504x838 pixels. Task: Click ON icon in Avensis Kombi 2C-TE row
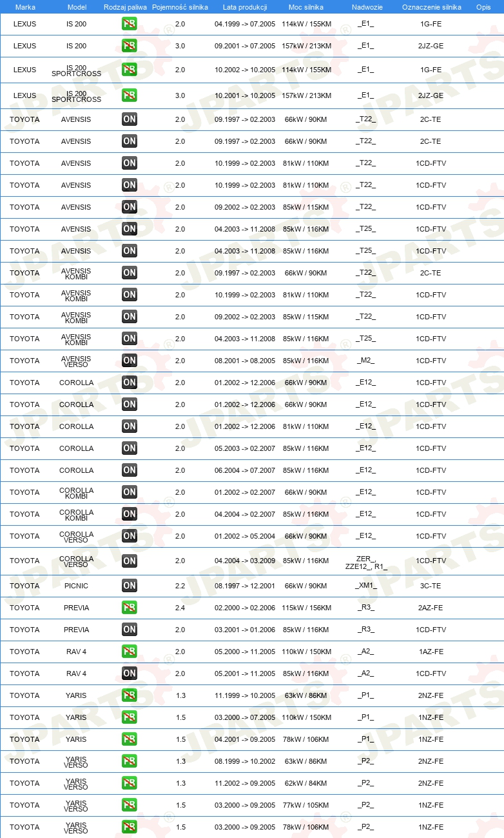(130, 273)
